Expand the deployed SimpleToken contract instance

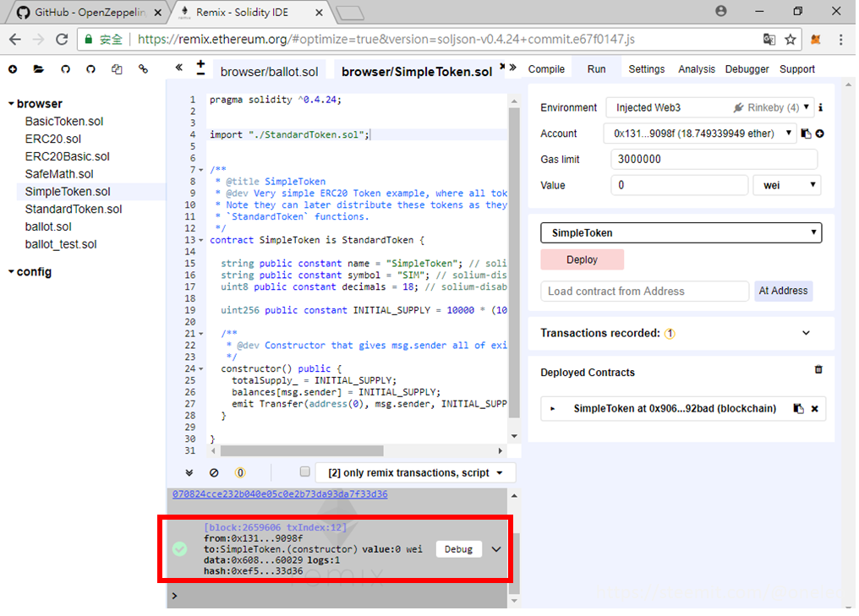pyautogui.click(x=552, y=408)
